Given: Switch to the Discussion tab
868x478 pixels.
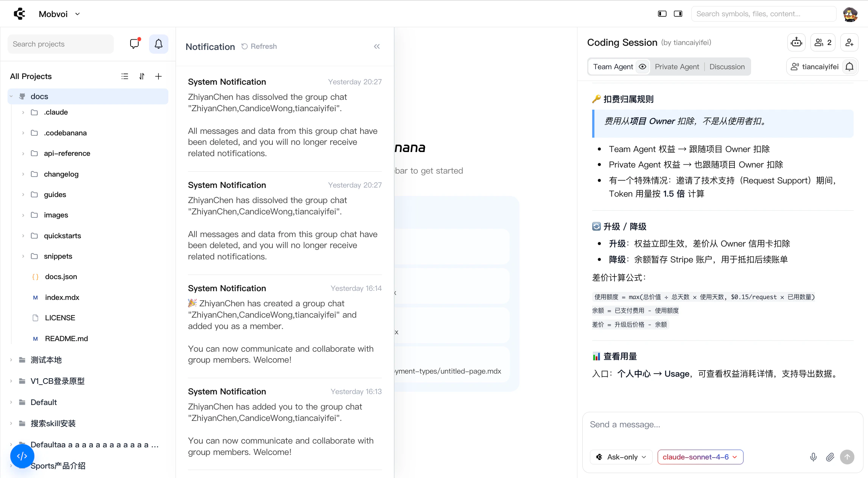Looking at the screenshot, I should pyautogui.click(x=727, y=66).
